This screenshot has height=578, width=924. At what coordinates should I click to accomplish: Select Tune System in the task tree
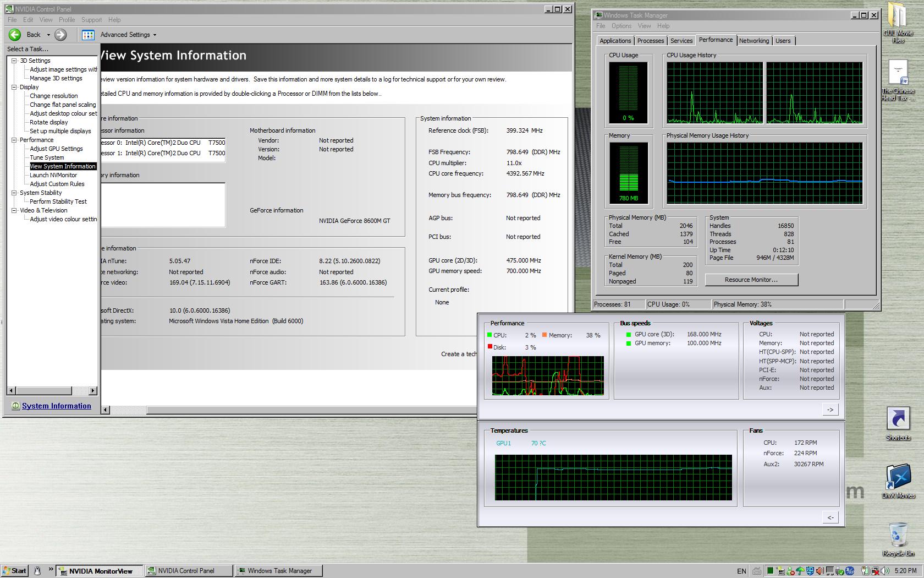(x=47, y=157)
